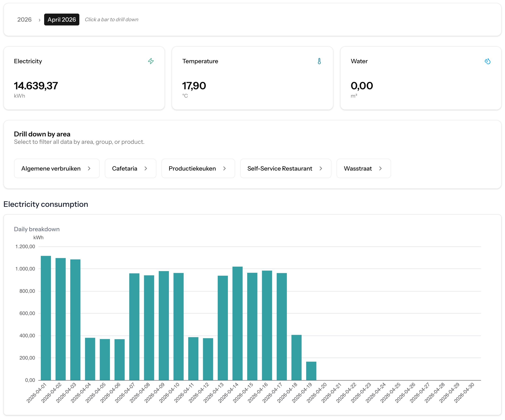This screenshot has width=505, height=420.
Task: Click the 'Click a bar to drill down' hint
Action: click(112, 20)
